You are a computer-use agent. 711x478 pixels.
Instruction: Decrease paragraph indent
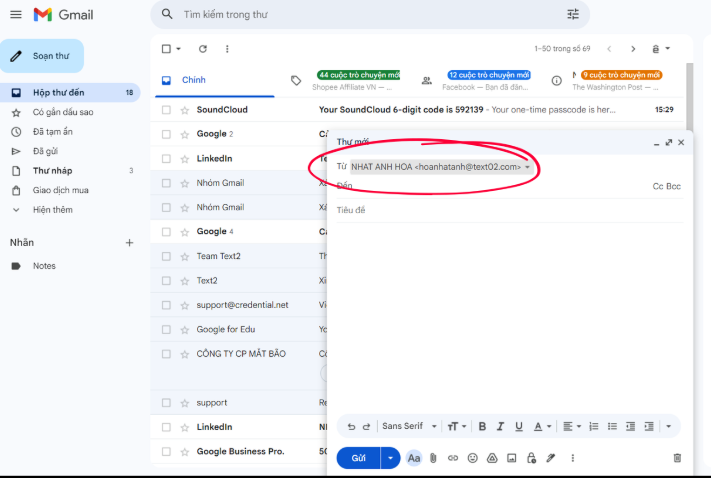coord(630,426)
